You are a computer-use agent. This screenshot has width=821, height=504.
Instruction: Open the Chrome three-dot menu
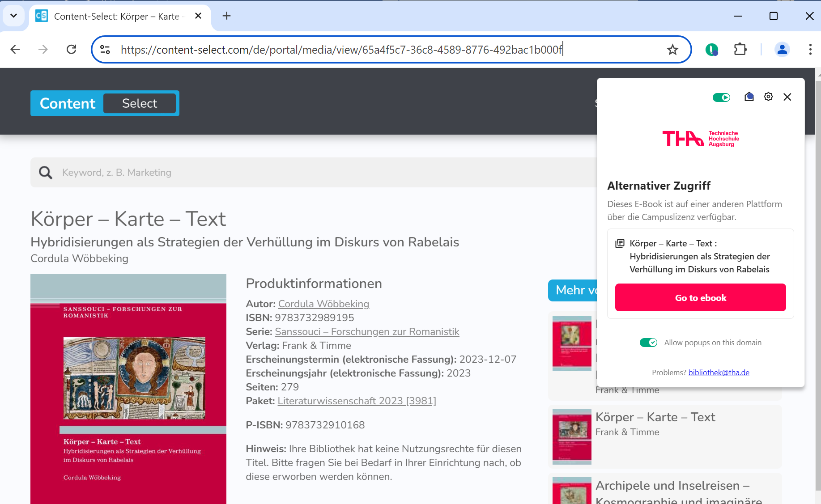click(810, 49)
